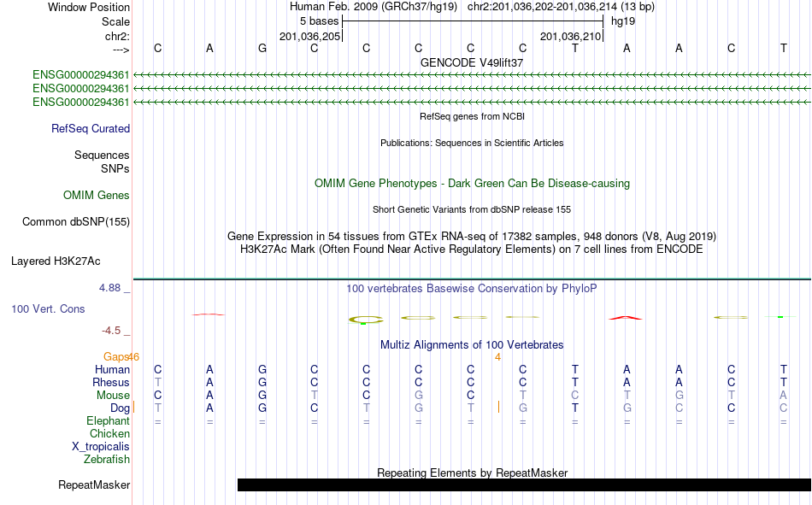The height and width of the screenshot is (505, 812).
Task: Click the RefSeq Curated track label
Action: click(x=91, y=128)
